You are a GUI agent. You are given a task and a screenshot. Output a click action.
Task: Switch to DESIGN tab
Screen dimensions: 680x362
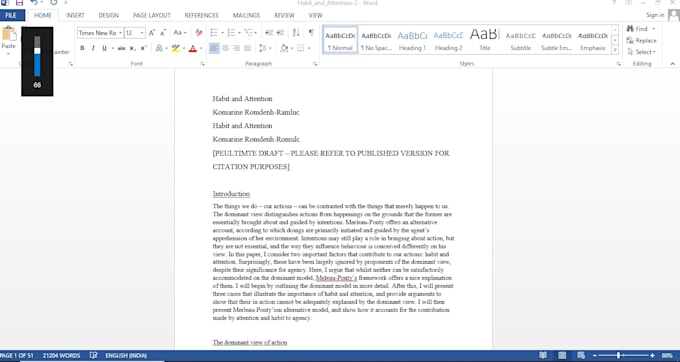(x=108, y=15)
